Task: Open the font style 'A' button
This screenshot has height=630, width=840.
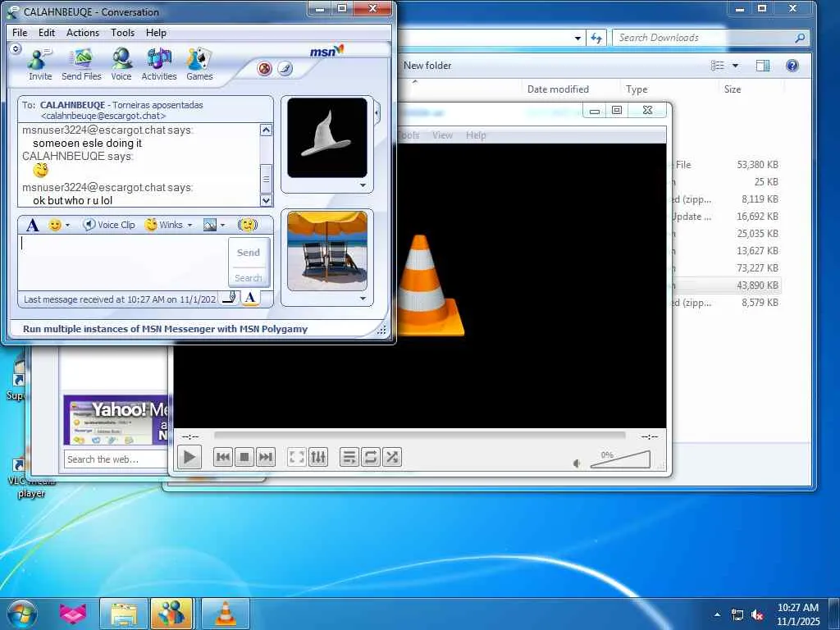Action: point(32,225)
